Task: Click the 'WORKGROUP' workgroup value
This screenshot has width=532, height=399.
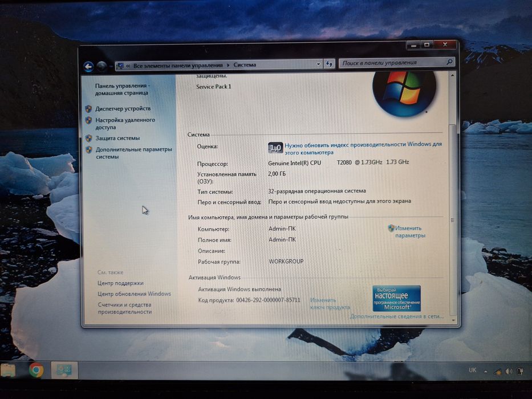Action: [286, 261]
